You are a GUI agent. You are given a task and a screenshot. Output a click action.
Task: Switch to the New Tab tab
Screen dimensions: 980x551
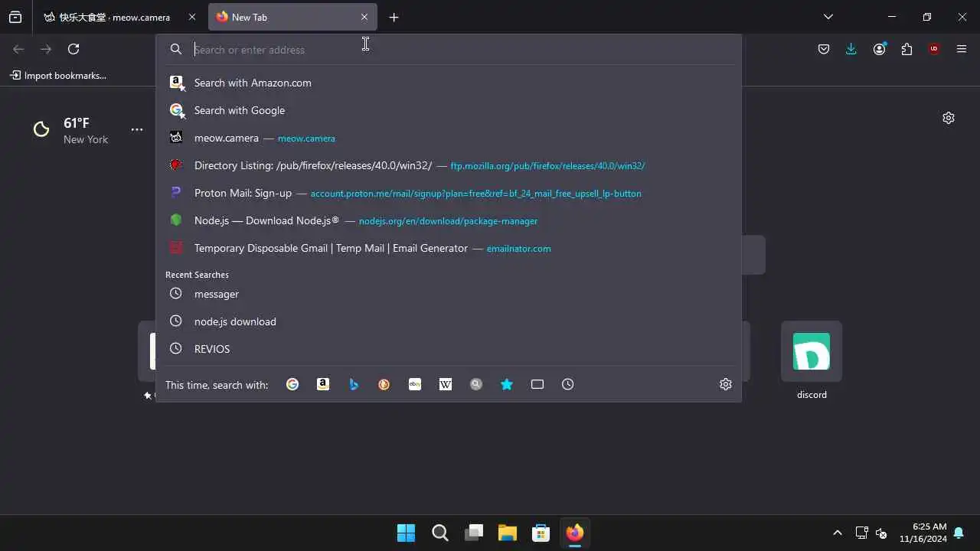[x=292, y=17]
